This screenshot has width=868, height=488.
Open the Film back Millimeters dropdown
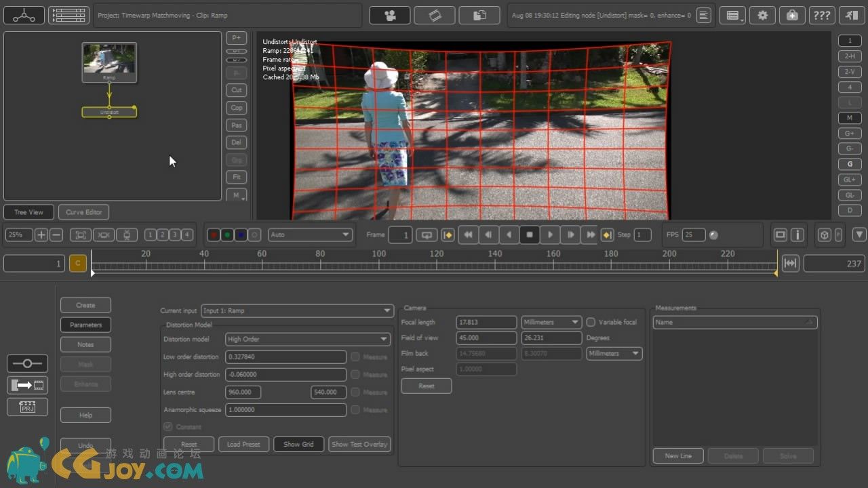point(614,353)
